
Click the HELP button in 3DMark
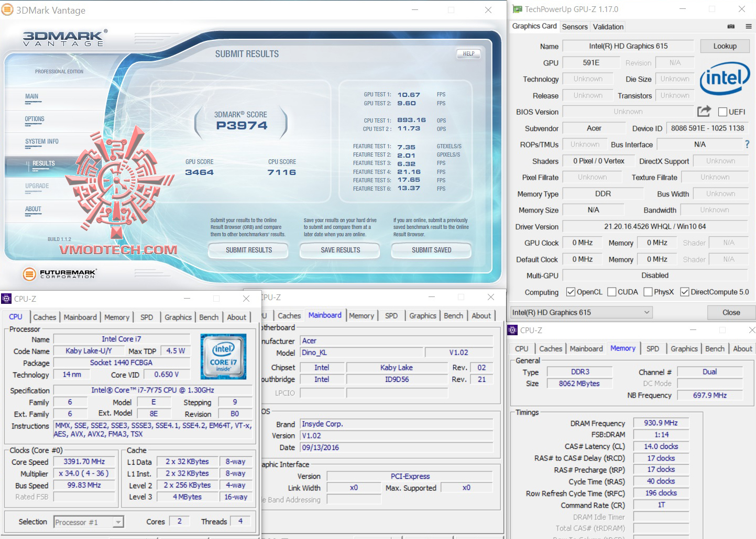pos(468,53)
